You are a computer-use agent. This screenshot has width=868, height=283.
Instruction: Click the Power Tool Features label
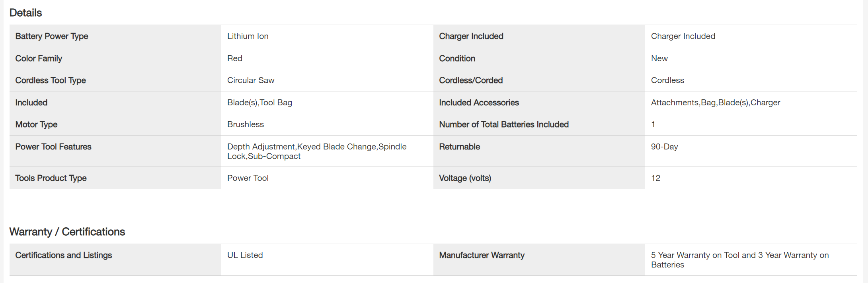coord(53,147)
